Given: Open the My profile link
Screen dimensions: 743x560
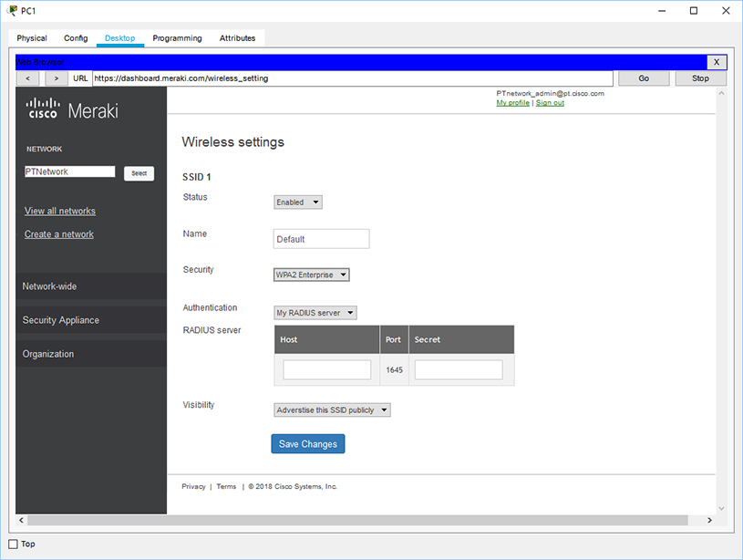Looking at the screenshot, I should [x=512, y=103].
